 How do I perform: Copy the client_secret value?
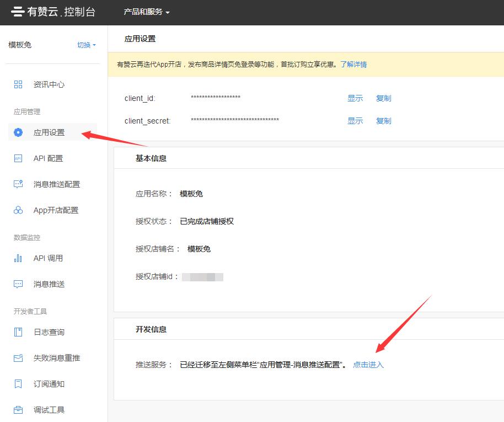coord(383,121)
